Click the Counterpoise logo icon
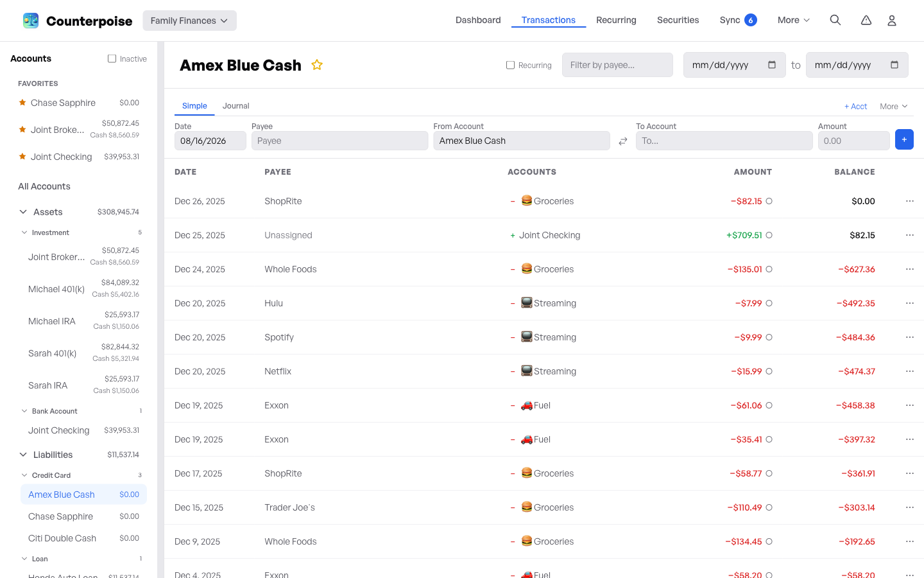Image resolution: width=924 pixels, height=578 pixels. point(30,21)
